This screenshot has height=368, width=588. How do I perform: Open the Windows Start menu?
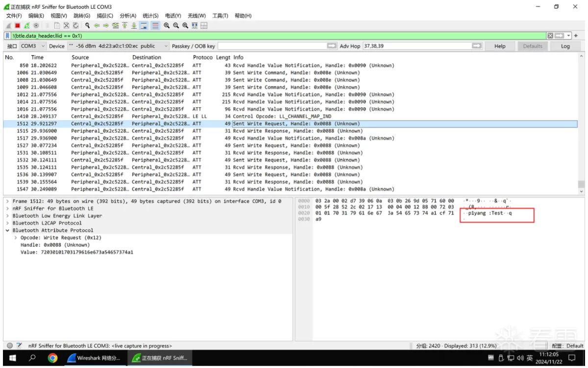[x=12, y=358]
